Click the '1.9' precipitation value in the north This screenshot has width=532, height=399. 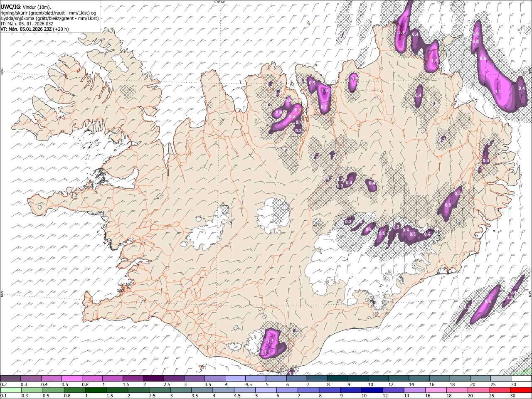click(x=325, y=91)
